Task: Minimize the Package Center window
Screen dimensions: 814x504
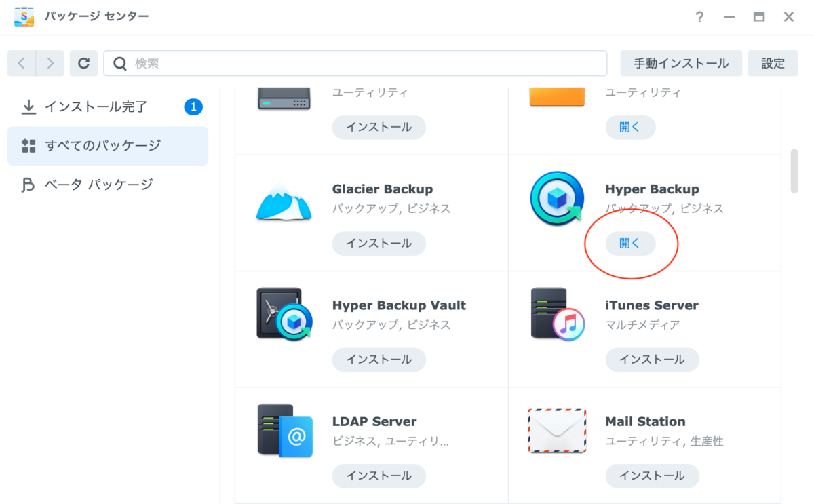Action: (729, 17)
